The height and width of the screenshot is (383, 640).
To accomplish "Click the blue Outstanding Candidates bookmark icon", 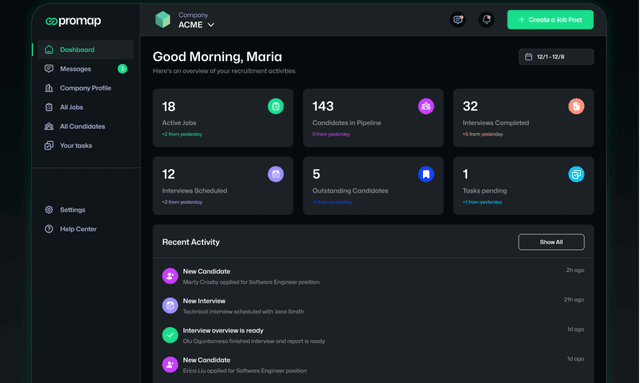I will click(x=426, y=174).
